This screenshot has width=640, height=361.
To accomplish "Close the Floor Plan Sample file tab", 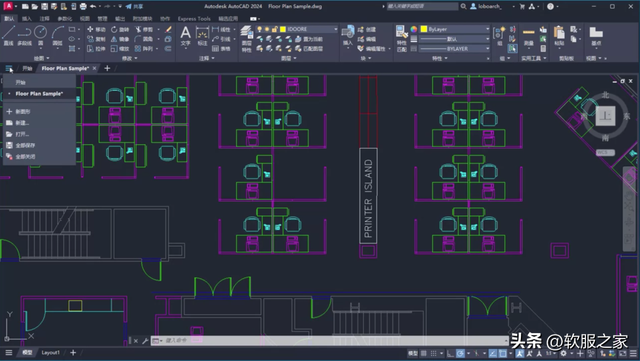I will coord(94,68).
